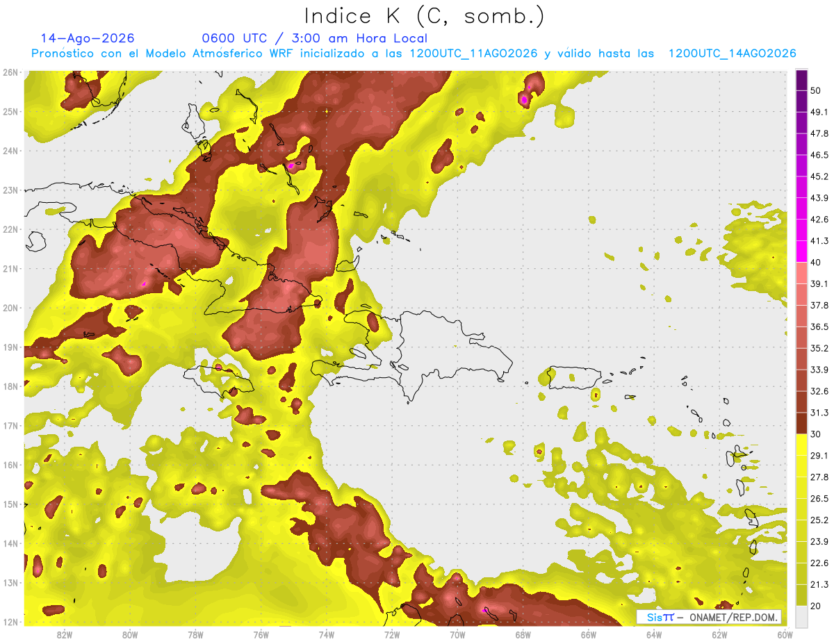The width and height of the screenshot is (834, 644).
Task: Click the yellow legend swatch between 29.1 and 30
Action: [x=801, y=445]
